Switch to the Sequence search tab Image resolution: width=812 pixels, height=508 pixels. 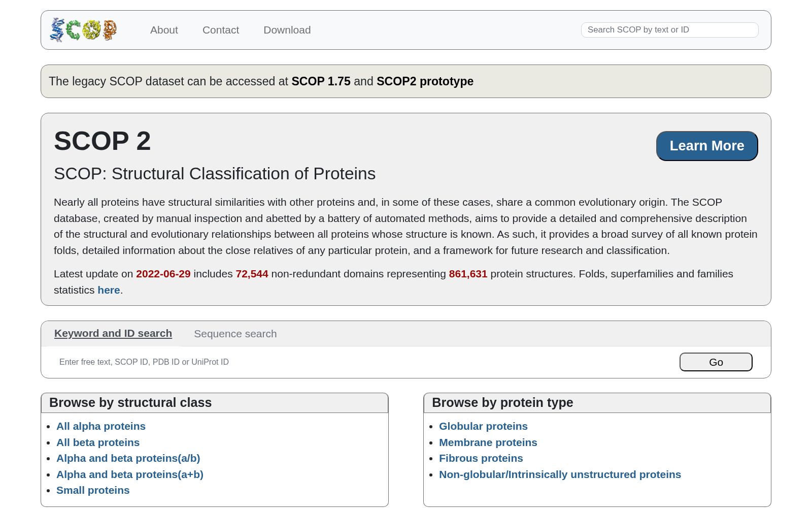coord(235,334)
